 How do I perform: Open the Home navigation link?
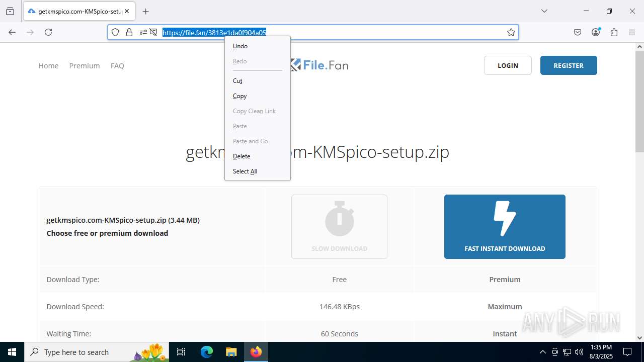tap(48, 65)
